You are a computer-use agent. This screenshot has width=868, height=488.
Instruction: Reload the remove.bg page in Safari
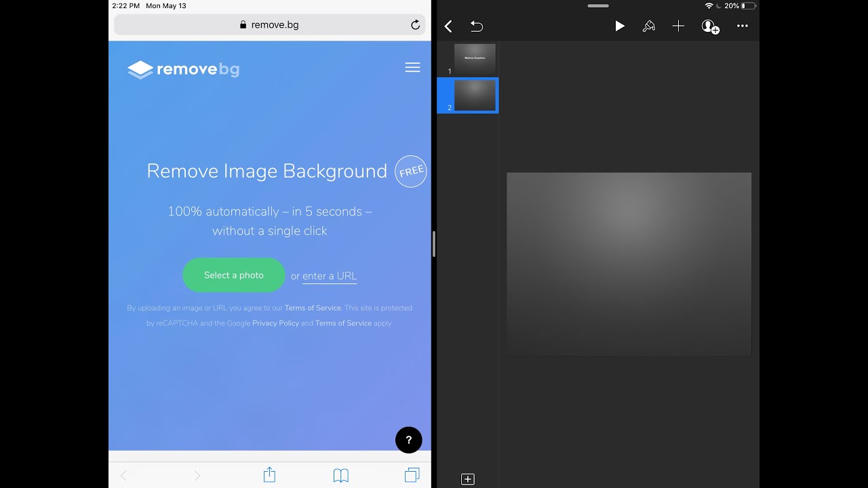point(415,25)
